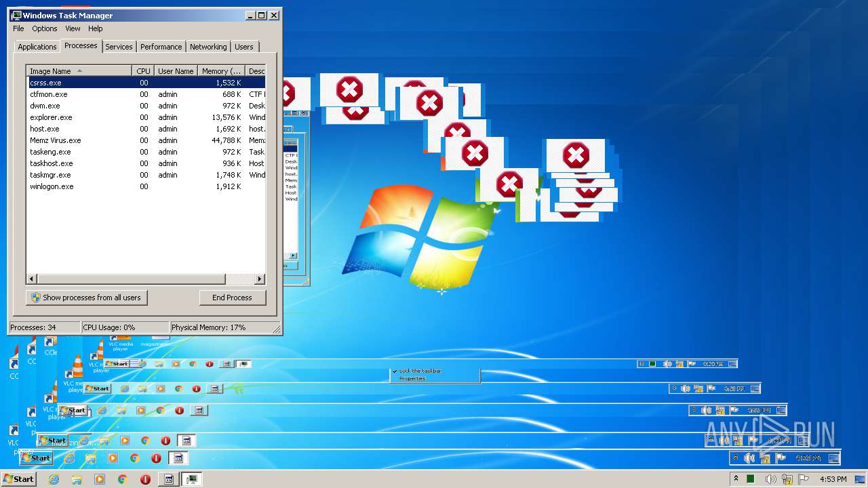The image size is (868, 488).
Task: Select the Processes tab
Action: pyautogui.click(x=81, y=45)
